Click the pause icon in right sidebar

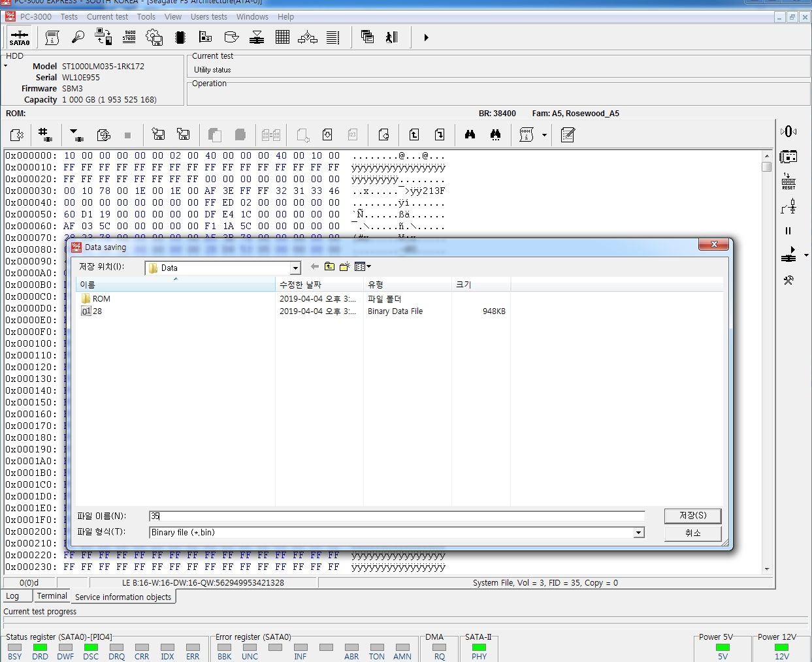(788, 230)
